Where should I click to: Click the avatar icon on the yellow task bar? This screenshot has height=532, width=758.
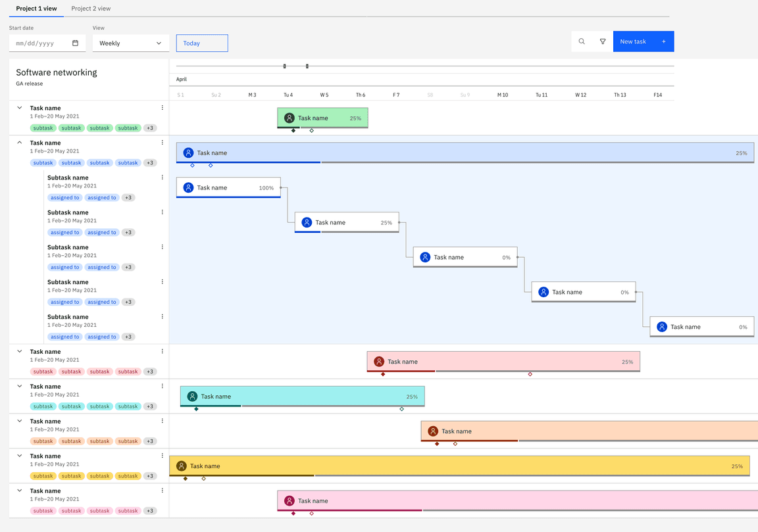click(x=180, y=466)
